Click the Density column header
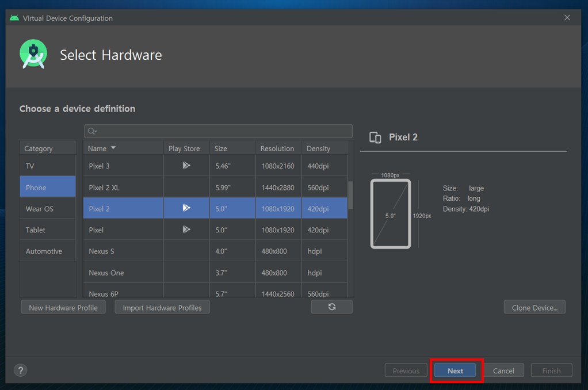 (x=324, y=148)
